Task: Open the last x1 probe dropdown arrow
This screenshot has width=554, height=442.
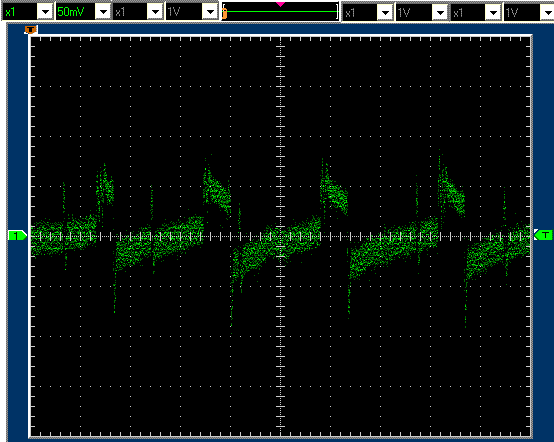Action: (x=493, y=13)
